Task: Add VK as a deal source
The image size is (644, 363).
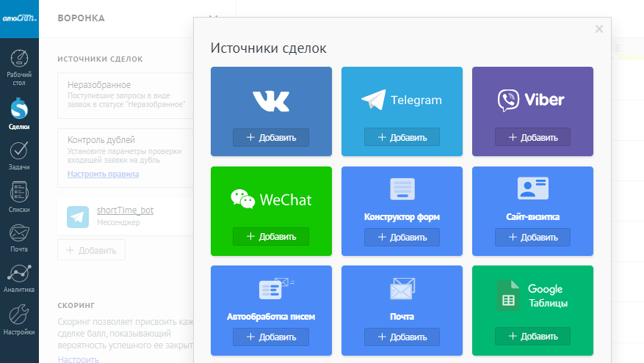Action: tap(271, 137)
